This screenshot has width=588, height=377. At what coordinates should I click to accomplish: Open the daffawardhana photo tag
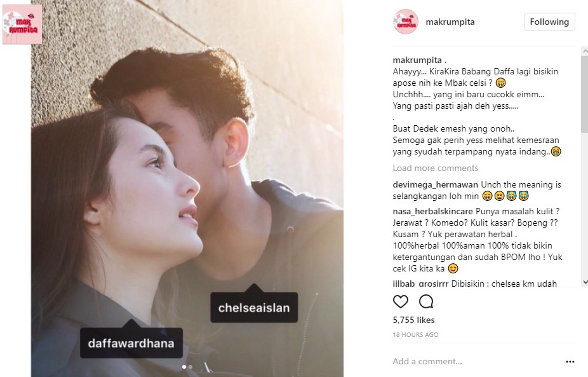pos(131,343)
